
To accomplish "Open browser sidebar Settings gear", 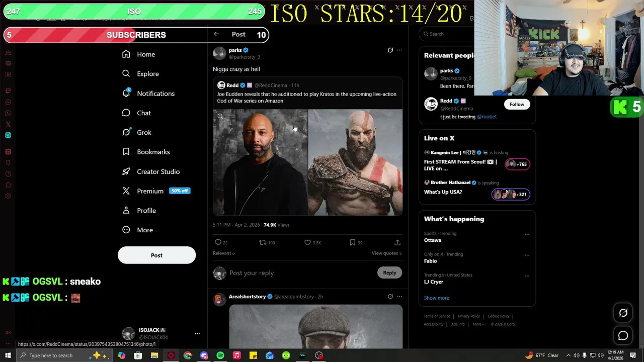I will [x=8, y=196].
